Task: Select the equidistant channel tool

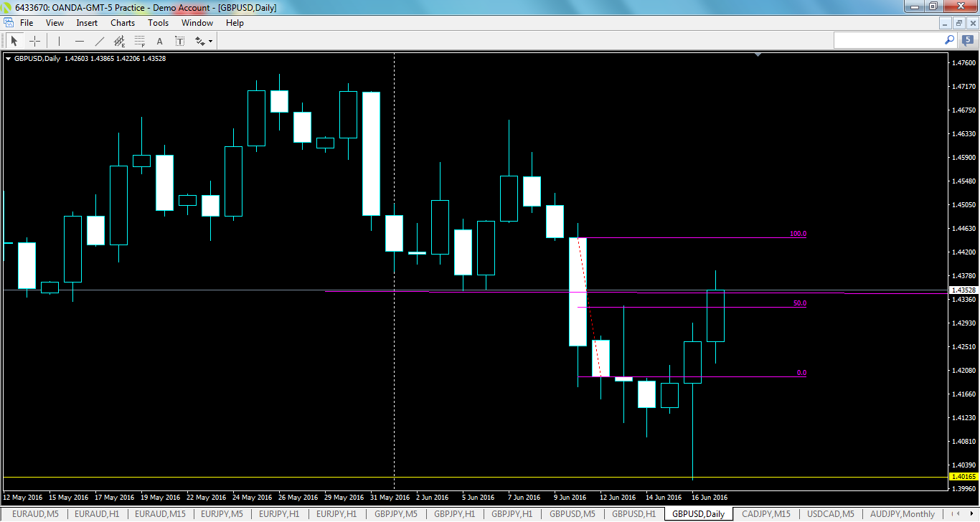Action: [119, 41]
